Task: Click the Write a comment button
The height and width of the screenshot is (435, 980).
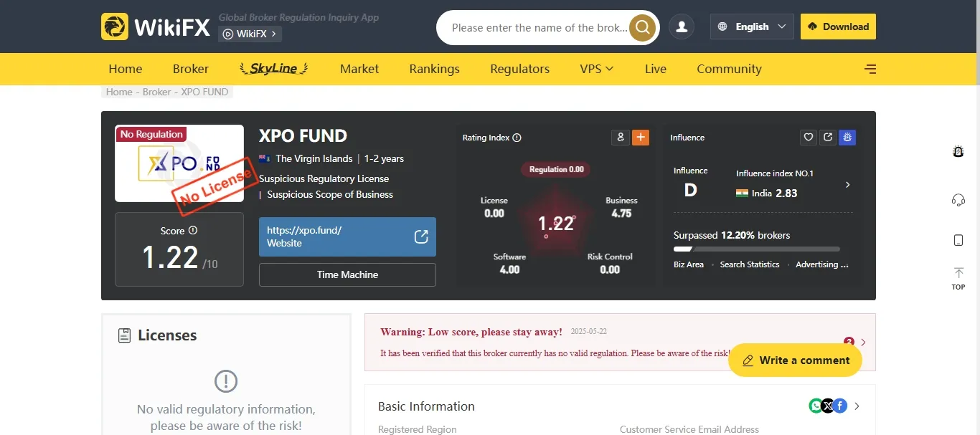Action: (796, 360)
